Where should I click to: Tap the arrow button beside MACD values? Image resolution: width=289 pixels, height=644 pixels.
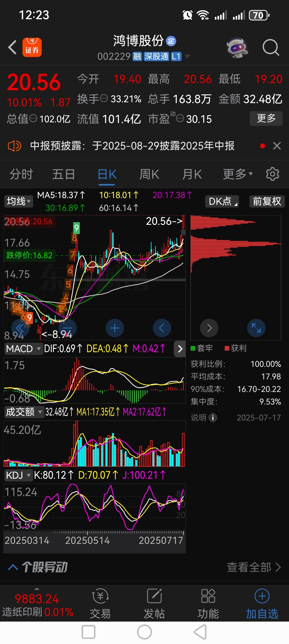click(x=180, y=349)
